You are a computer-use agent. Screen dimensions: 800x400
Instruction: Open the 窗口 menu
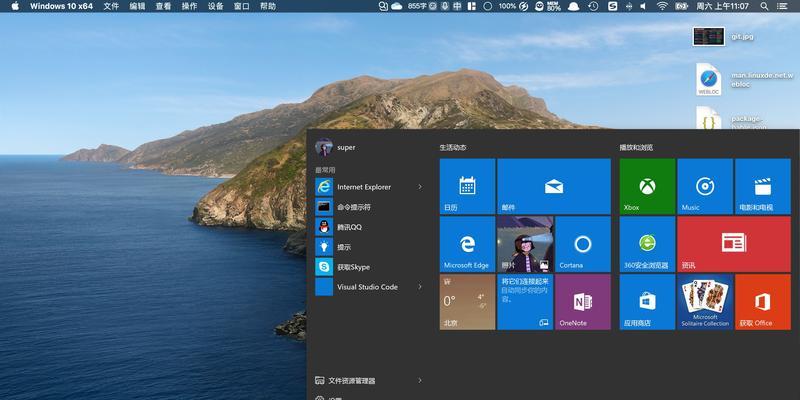242,6
